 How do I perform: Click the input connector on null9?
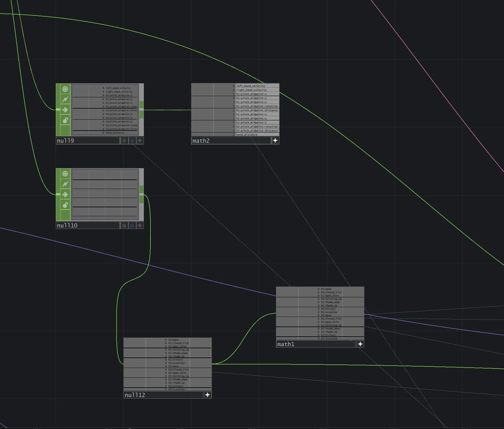[x=58, y=109]
